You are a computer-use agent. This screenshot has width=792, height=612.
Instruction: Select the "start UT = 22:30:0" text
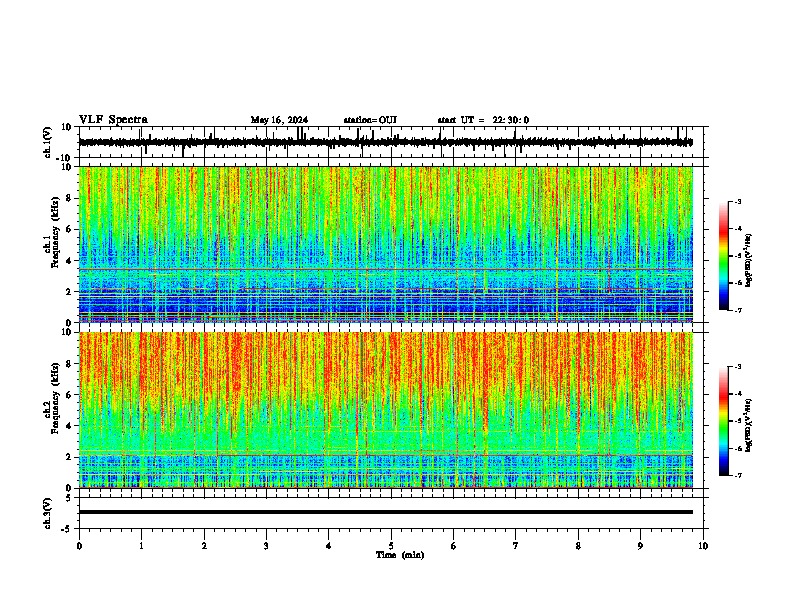(x=483, y=120)
